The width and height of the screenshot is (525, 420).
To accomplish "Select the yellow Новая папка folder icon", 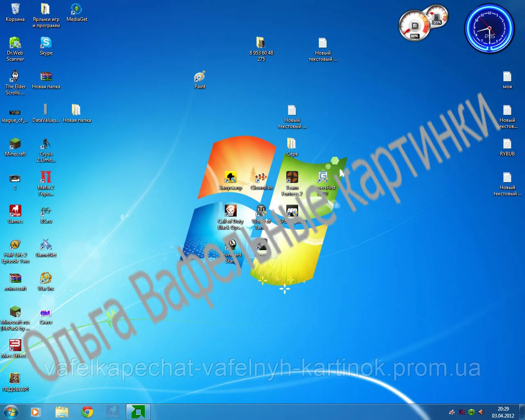I will [77, 113].
